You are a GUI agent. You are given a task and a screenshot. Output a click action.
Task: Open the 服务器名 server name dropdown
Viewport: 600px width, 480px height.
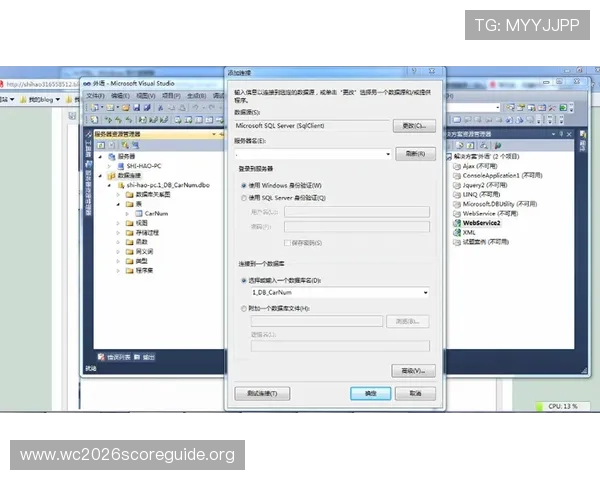coord(388,154)
